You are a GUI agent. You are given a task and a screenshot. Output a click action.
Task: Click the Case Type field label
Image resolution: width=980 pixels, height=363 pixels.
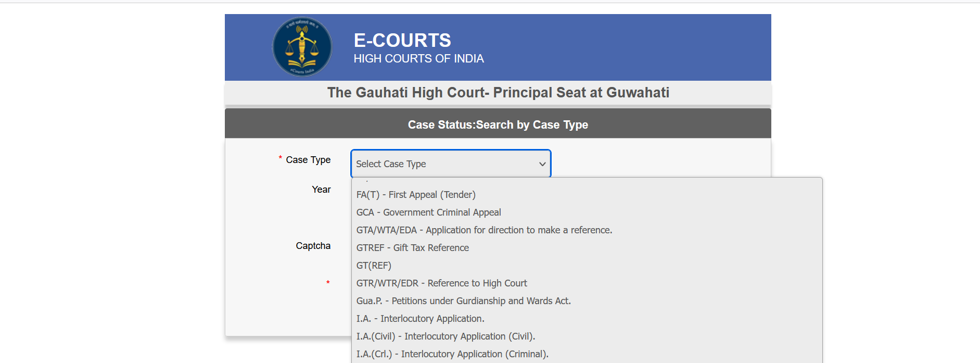(308, 160)
